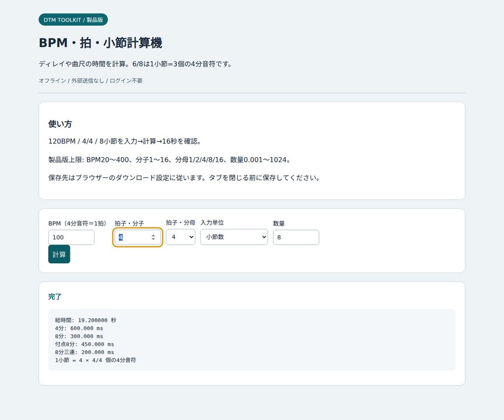Click the result line 付点8分: 450.000 ms
504x420 pixels.
pos(85,344)
